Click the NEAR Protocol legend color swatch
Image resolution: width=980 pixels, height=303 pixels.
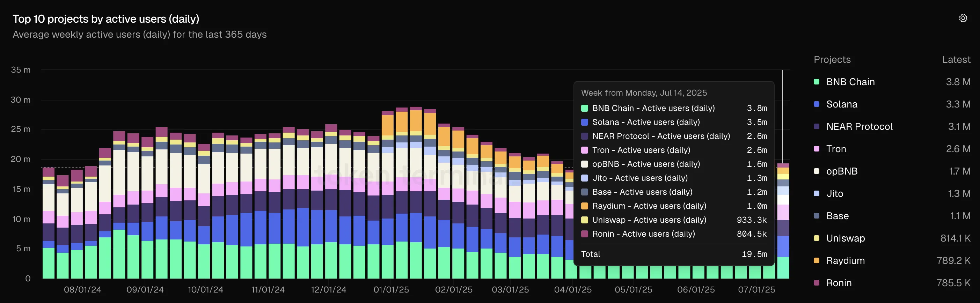(817, 127)
